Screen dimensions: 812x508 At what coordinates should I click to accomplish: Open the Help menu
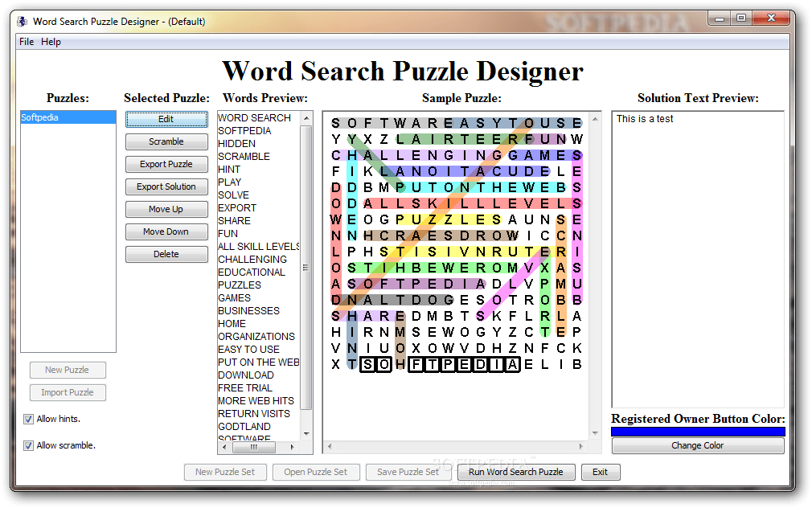(51, 42)
